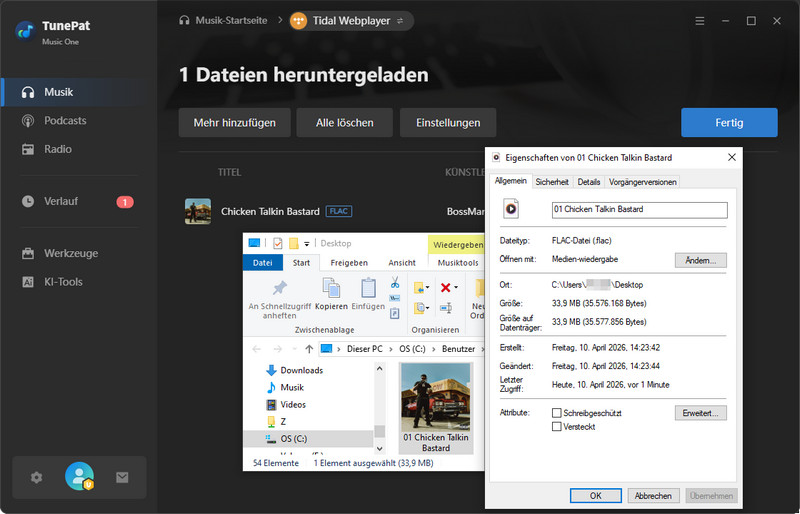The width and height of the screenshot is (800, 514).
Task: Click the navigation pane scroll down arrow
Action: (380, 449)
